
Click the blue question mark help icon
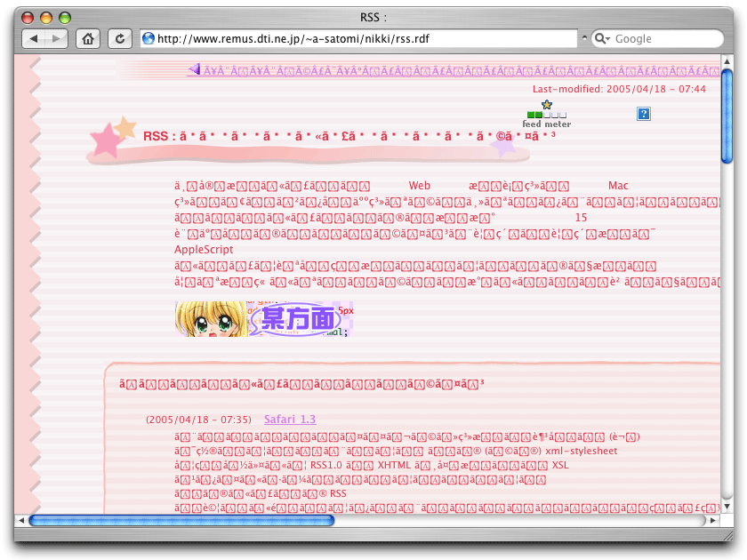coord(644,114)
